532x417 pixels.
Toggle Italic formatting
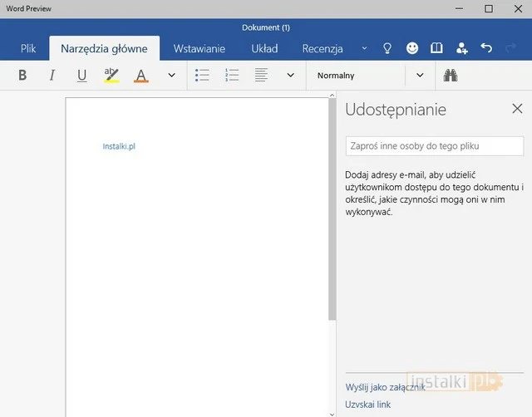pyautogui.click(x=52, y=75)
